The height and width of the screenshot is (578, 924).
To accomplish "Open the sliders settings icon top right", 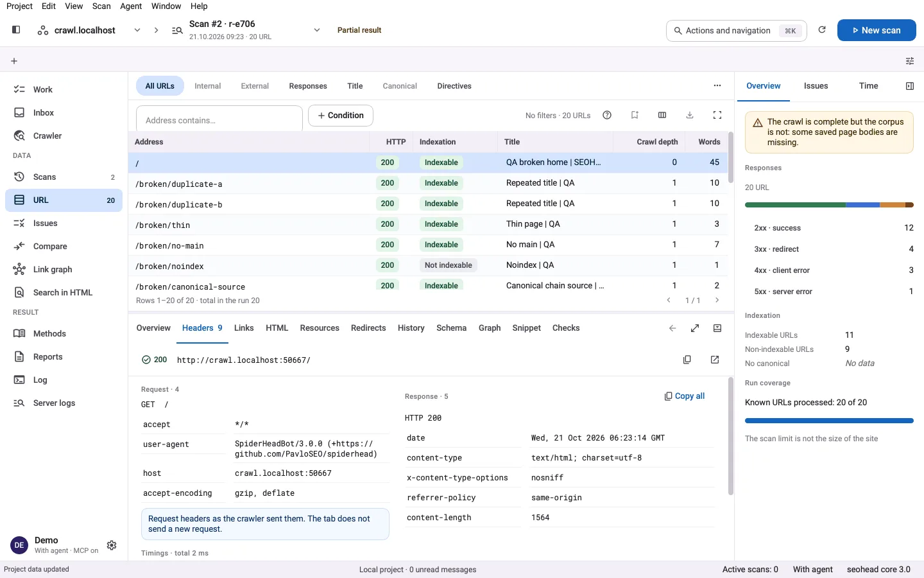I will pyautogui.click(x=910, y=61).
